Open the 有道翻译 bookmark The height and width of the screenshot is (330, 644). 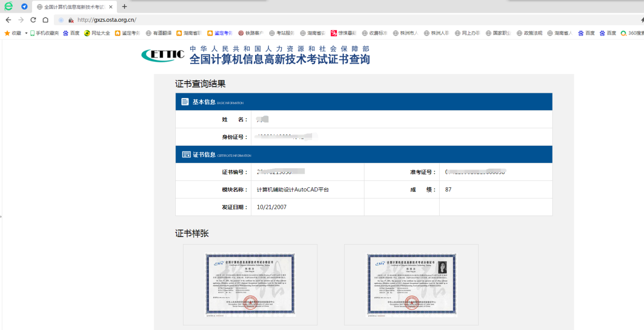159,33
